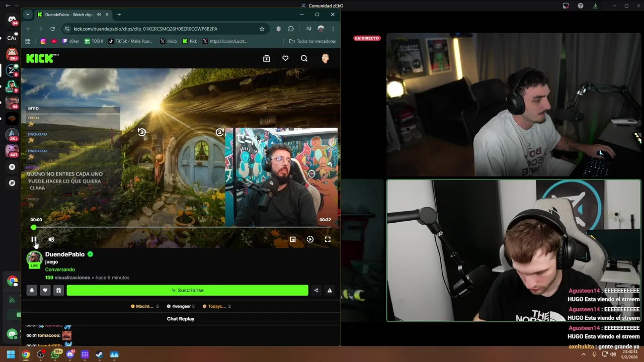Click the clip progress bar slider

pyautogui.click(x=181, y=227)
